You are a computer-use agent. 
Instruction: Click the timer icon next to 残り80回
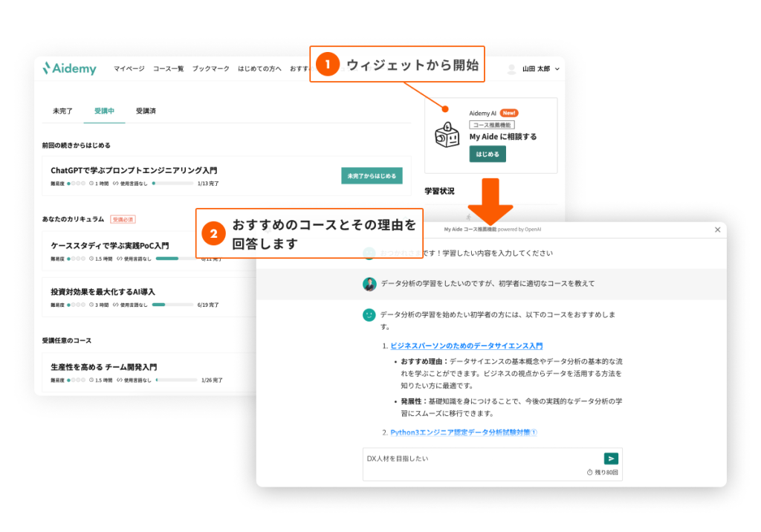pos(589,472)
